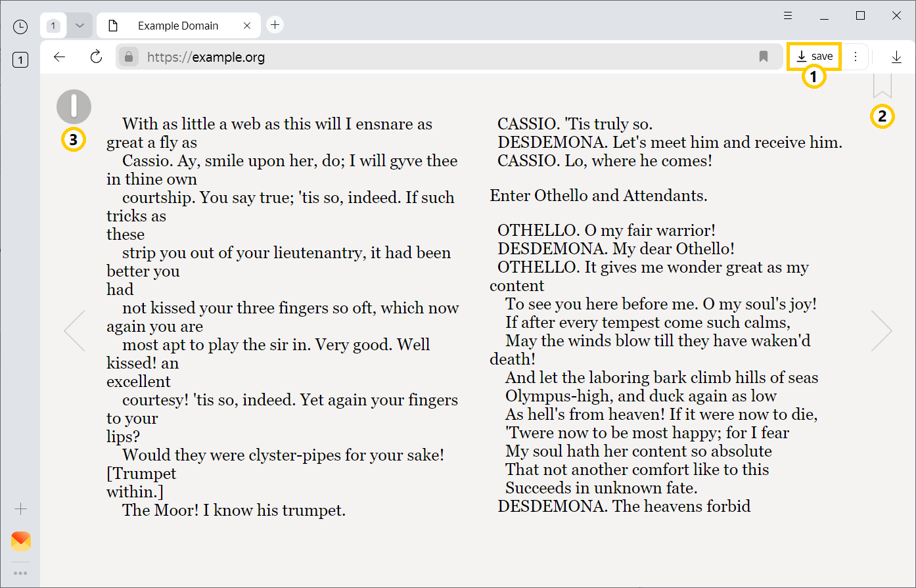Add new item with sidebar plus icon

(21, 509)
